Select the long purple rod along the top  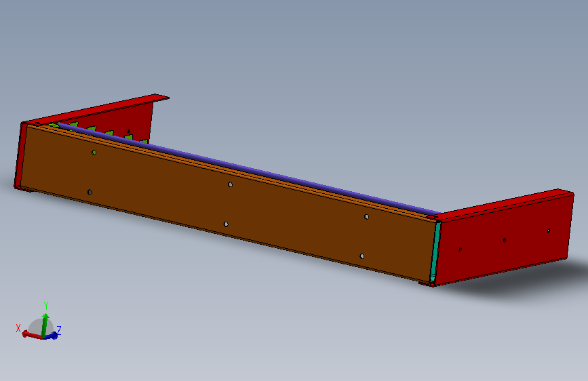point(248,168)
